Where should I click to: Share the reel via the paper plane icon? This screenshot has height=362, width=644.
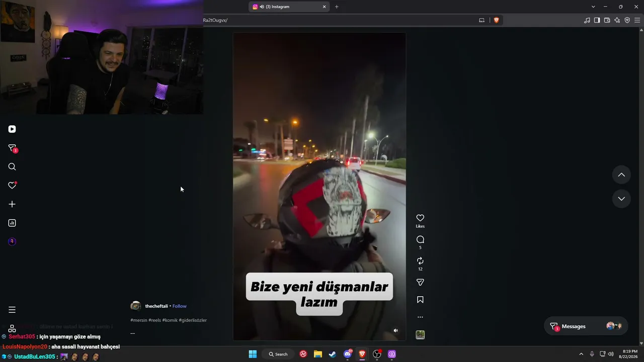pos(420,283)
